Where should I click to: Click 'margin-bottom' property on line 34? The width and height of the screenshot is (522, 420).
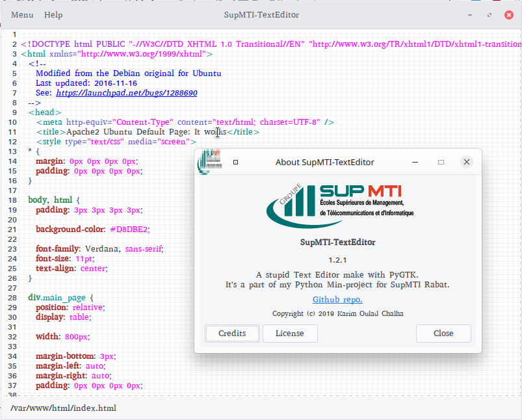(x=65, y=356)
